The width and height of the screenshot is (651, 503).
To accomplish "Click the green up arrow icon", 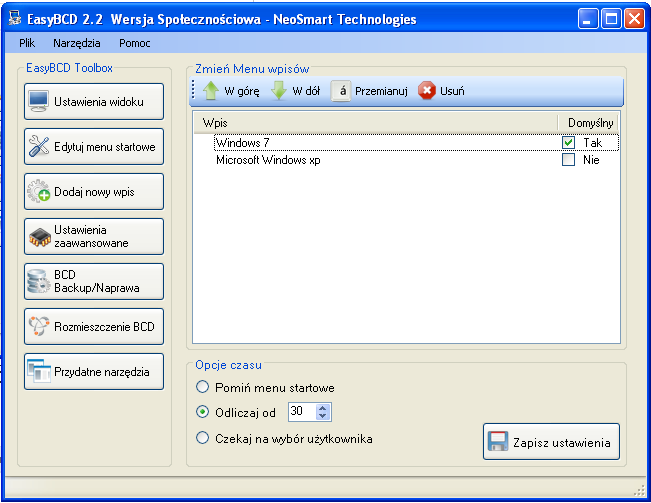I will 210,90.
